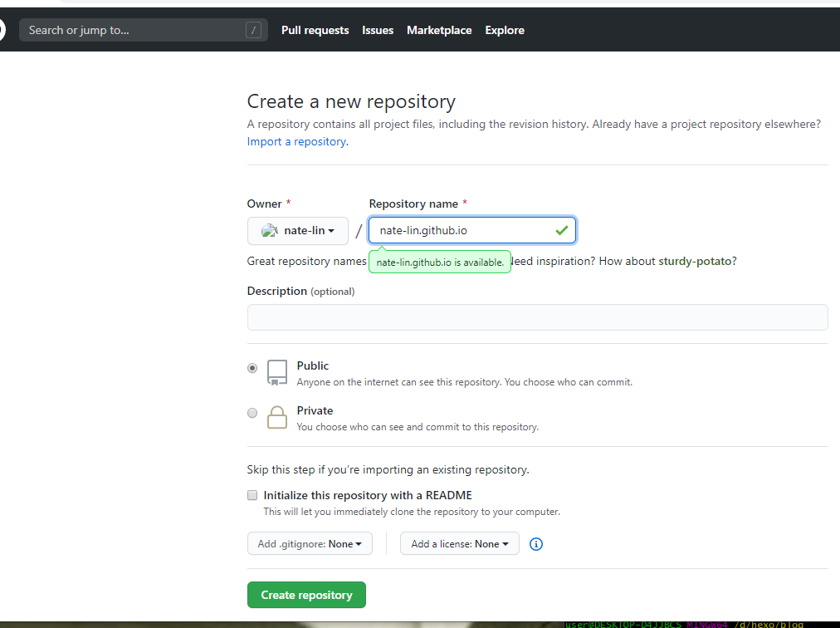840x628 pixels.
Task: Open Explore in the navigation bar
Action: click(505, 30)
